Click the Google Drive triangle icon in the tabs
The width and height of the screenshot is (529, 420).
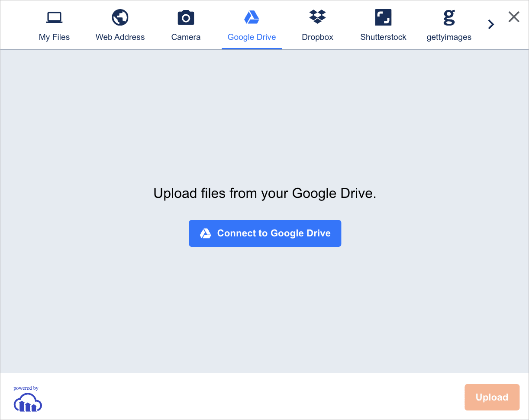[252, 17]
